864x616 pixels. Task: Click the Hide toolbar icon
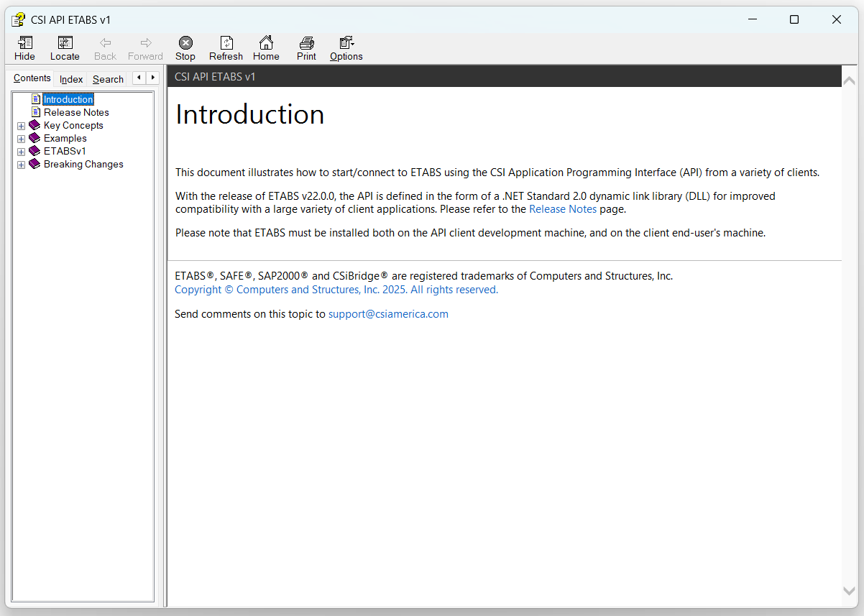24,43
